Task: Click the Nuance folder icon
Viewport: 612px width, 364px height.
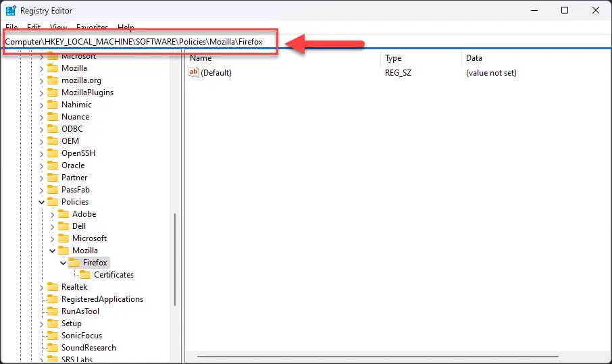Action: click(52, 117)
